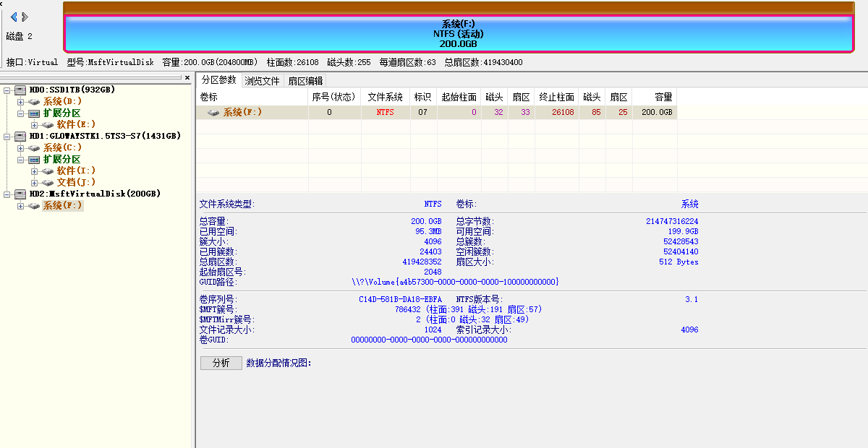The width and height of the screenshot is (868, 448).
Task: Select 软件(I:) label in tree
Action: 76,171
